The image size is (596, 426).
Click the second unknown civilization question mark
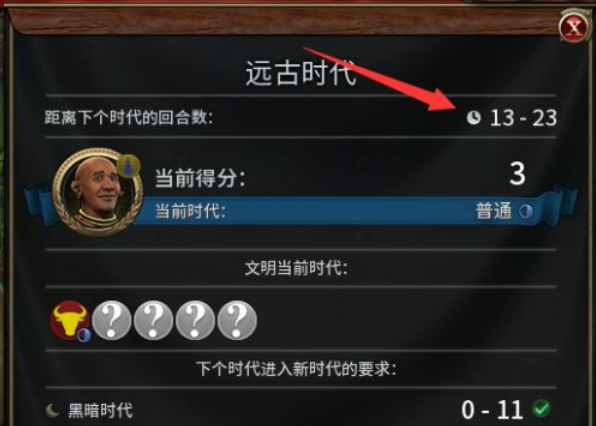click(x=154, y=320)
